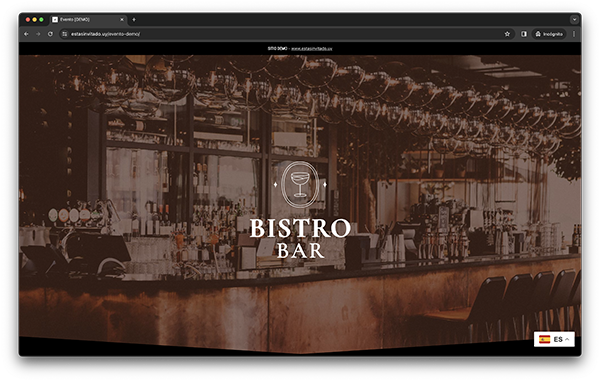
Task: Click the browser back arrow
Action: tap(26, 34)
